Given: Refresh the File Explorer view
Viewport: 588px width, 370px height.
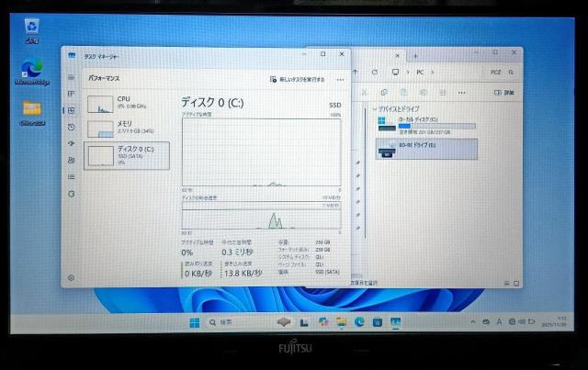Looking at the screenshot, I should pos(375,72).
